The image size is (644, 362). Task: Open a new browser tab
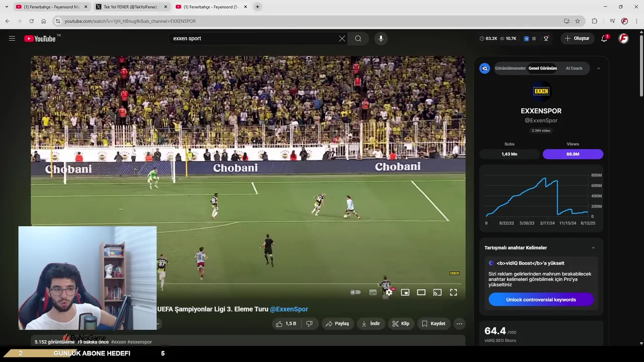(x=258, y=7)
